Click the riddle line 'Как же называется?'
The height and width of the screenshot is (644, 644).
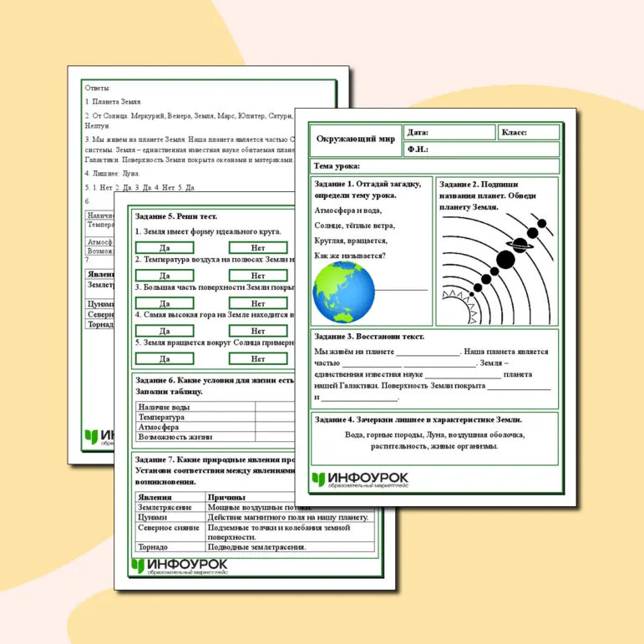point(350,256)
